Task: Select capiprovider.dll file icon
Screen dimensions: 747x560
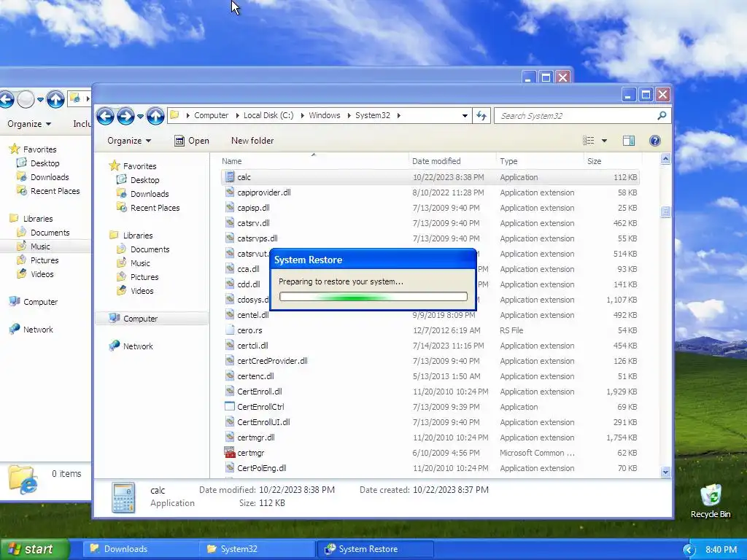Action: pos(230,192)
